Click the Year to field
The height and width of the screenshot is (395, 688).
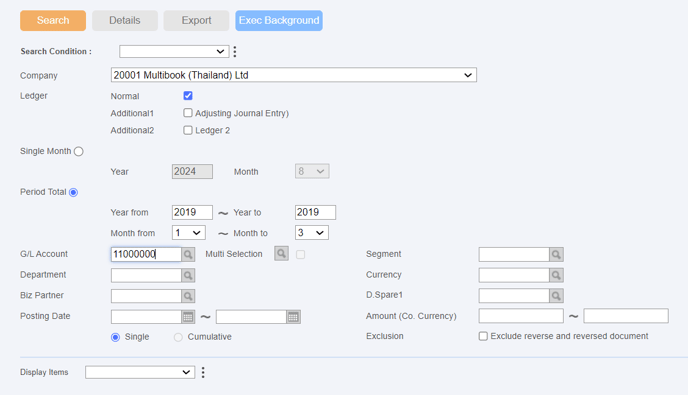coord(315,212)
